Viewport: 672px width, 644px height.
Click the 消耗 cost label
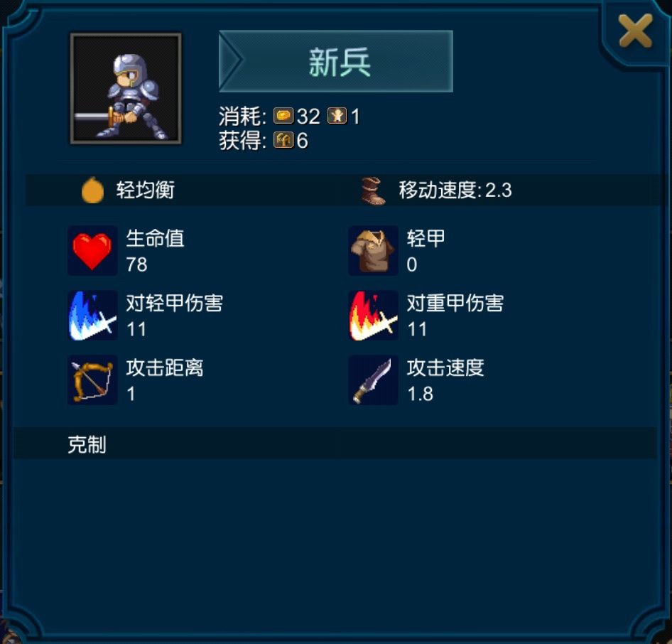[x=242, y=116]
